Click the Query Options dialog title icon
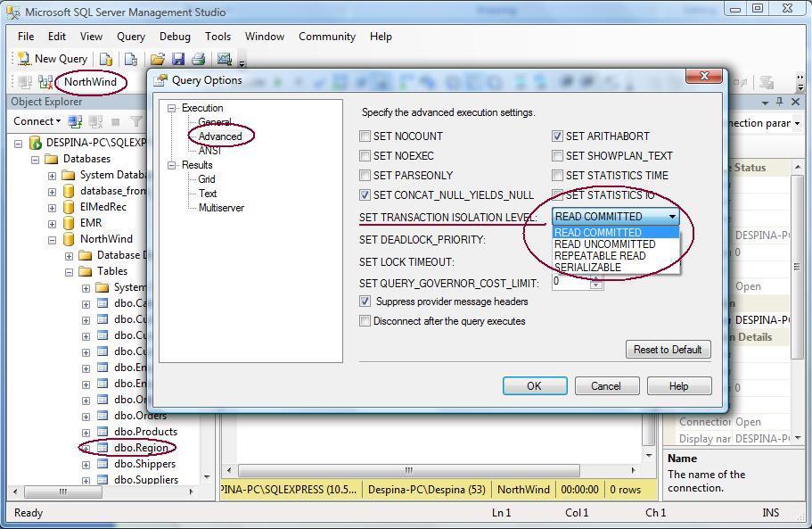The width and height of the screenshot is (812, 529). click(161, 80)
